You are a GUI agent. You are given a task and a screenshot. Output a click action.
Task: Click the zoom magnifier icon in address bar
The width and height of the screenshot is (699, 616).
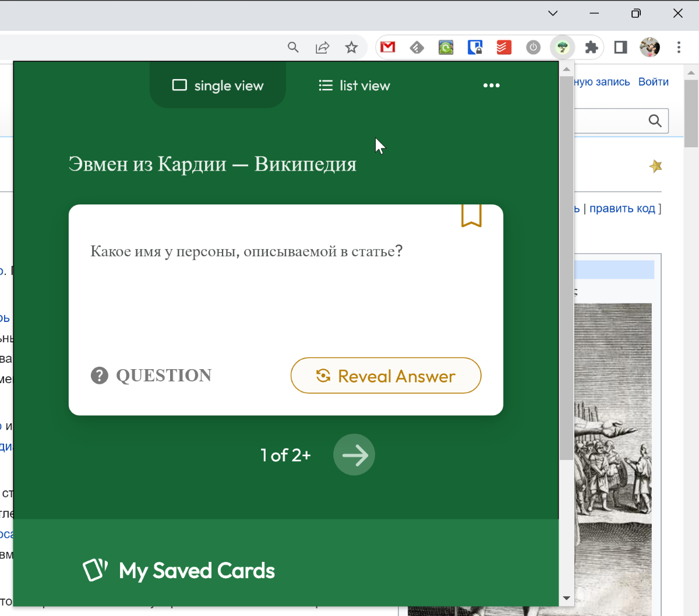[293, 47]
